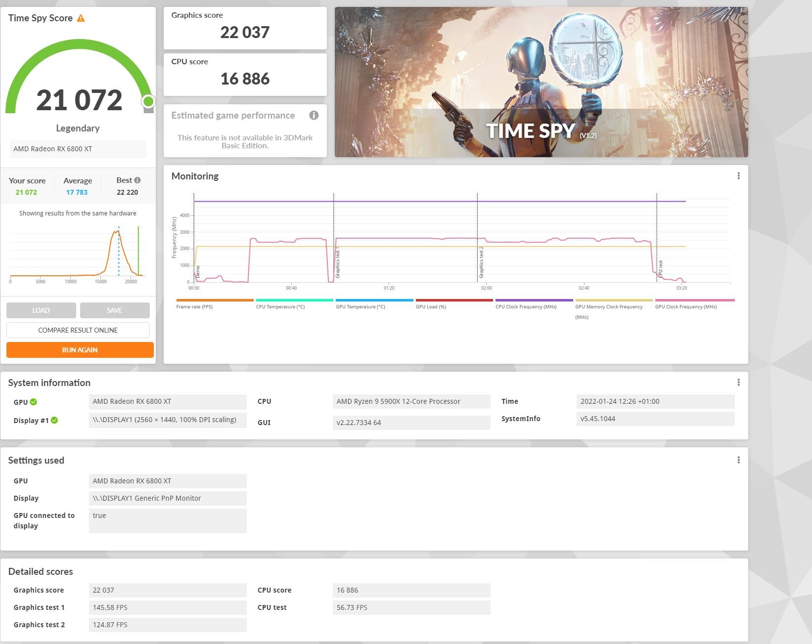This screenshot has height=644, width=812.
Task: Select Graphics test 2 value 124.87 FPS
Action: point(168,625)
